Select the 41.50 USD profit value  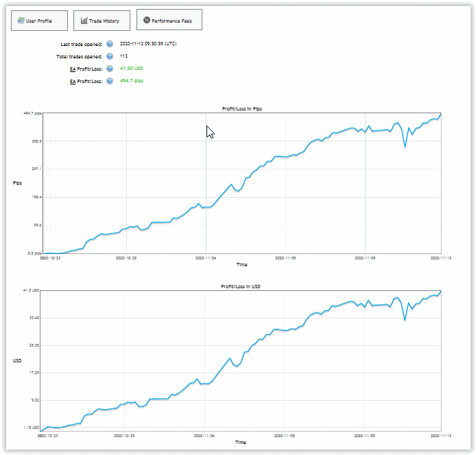(x=131, y=69)
